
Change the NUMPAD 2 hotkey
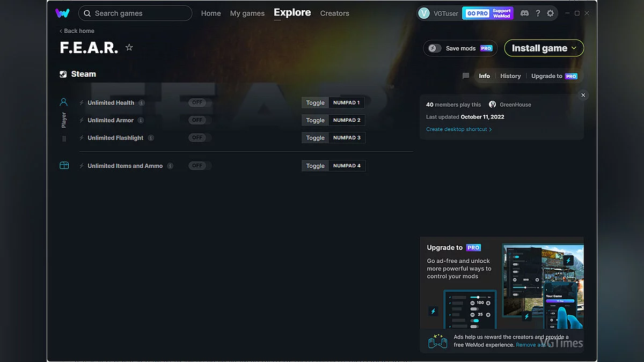coord(347,120)
